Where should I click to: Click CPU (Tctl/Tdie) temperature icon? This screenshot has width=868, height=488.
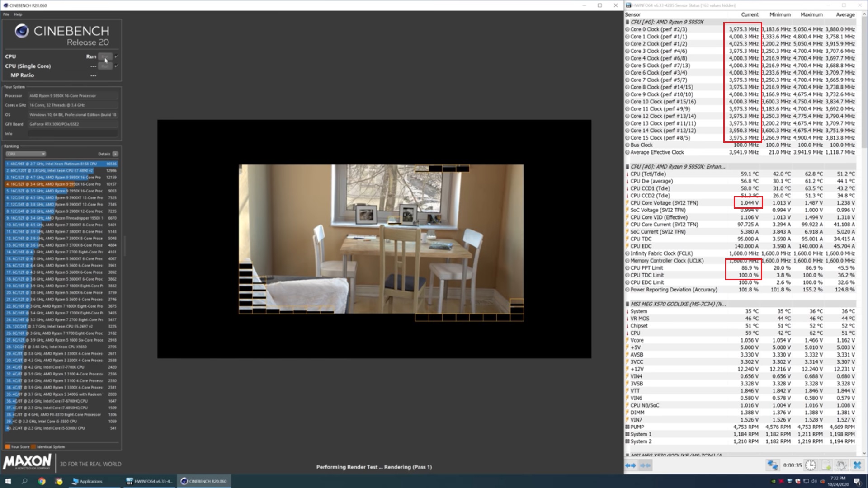627,174
